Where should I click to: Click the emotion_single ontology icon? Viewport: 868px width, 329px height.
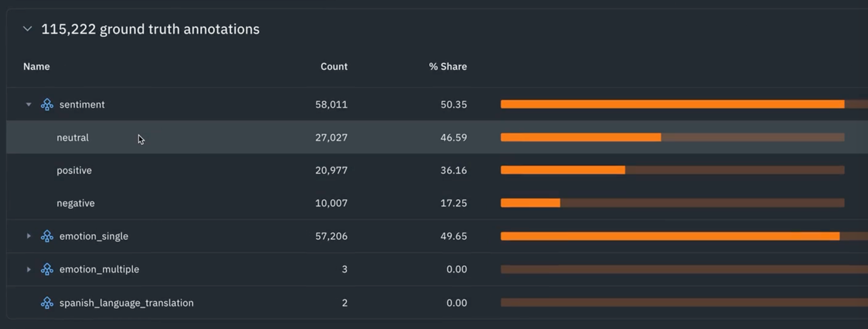tap(47, 236)
